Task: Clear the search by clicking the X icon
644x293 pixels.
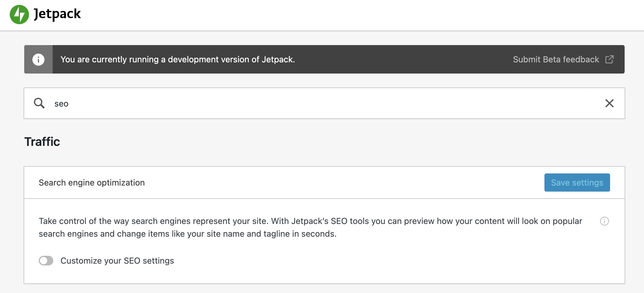Action: (x=609, y=103)
